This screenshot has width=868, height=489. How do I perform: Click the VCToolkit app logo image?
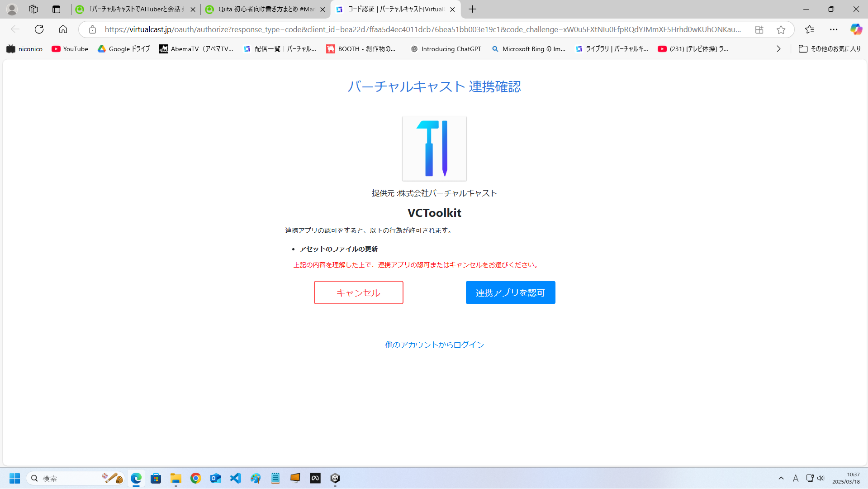coord(434,149)
